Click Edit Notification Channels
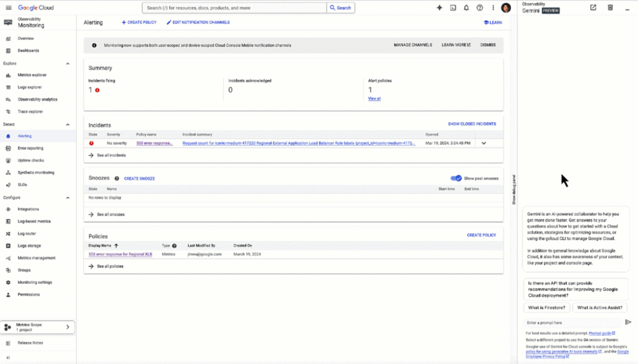638x364 pixels. [198, 22]
